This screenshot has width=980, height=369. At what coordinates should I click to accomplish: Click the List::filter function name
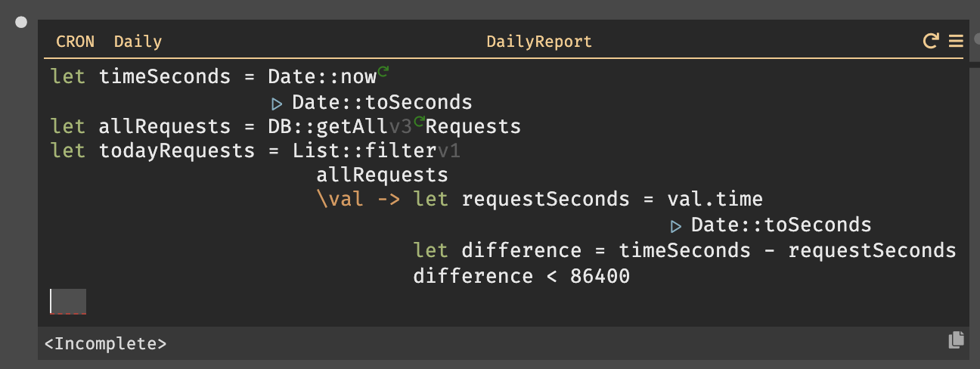[x=364, y=150]
